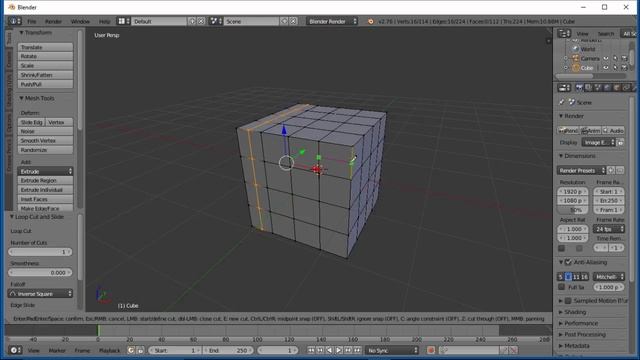Open the Render Presets dropdown
The image size is (640, 360).
582,170
